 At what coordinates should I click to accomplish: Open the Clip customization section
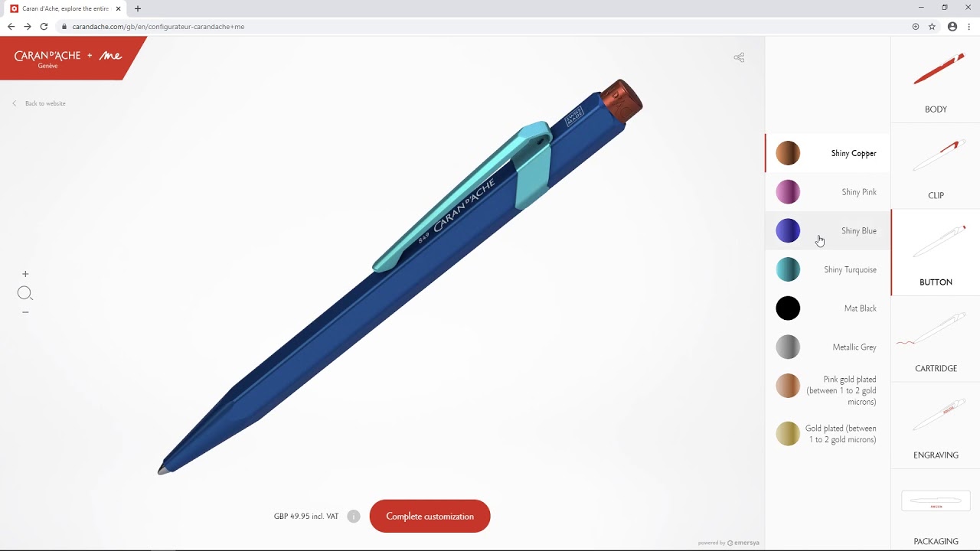(x=936, y=166)
